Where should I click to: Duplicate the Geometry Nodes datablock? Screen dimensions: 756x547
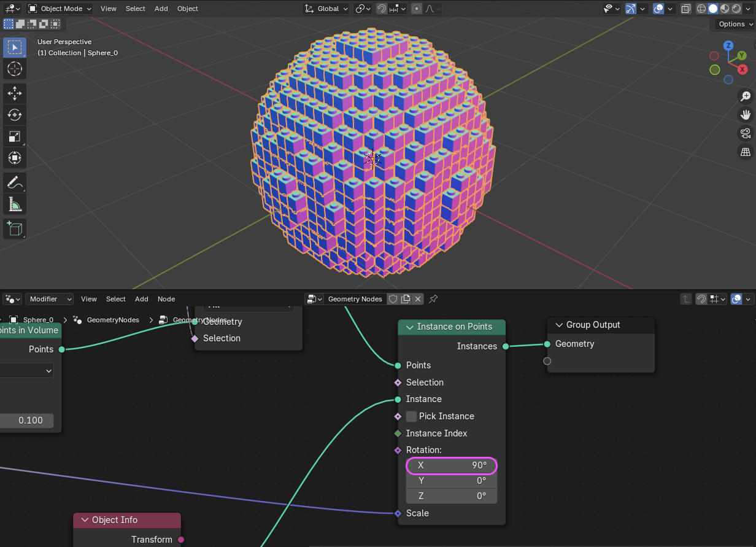click(x=406, y=299)
